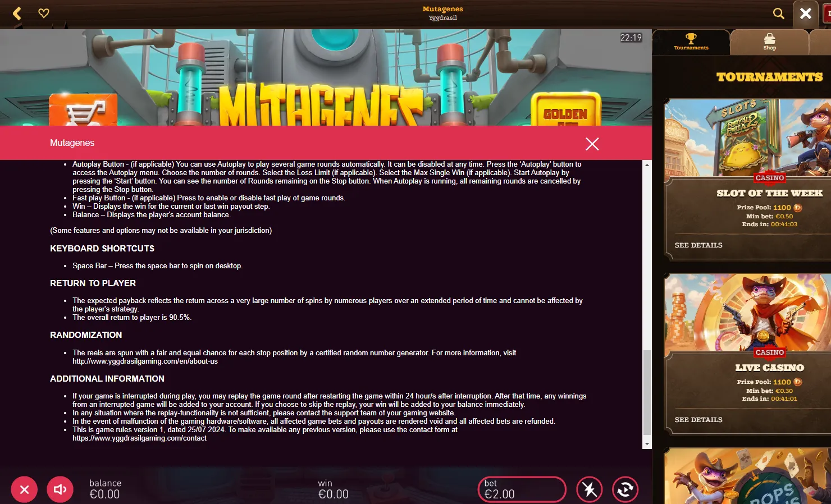Click the yggdrasilgaming contact URL text
The image size is (831, 504).
coord(139,438)
